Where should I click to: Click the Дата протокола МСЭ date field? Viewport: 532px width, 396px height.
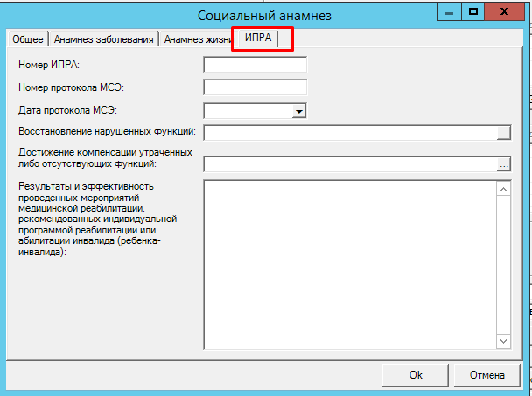coord(247,111)
